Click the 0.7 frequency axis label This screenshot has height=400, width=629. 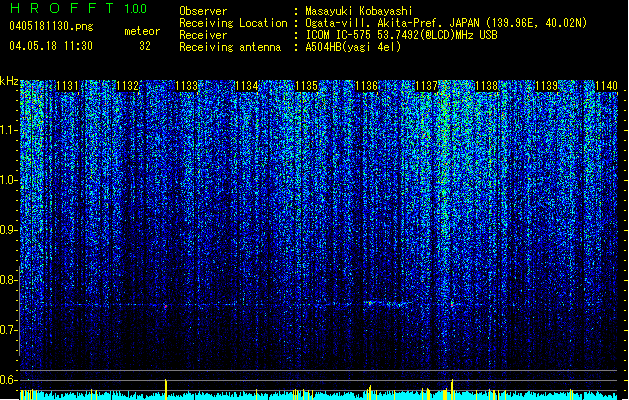click(x=8, y=330)
